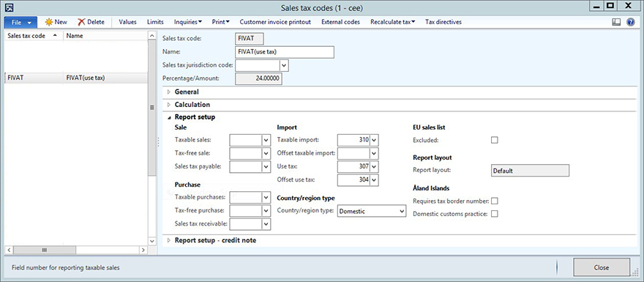Toggle EU sales list Excluded checkbox
The width and height of the screenshot is (644, 282).
point(495,140)
